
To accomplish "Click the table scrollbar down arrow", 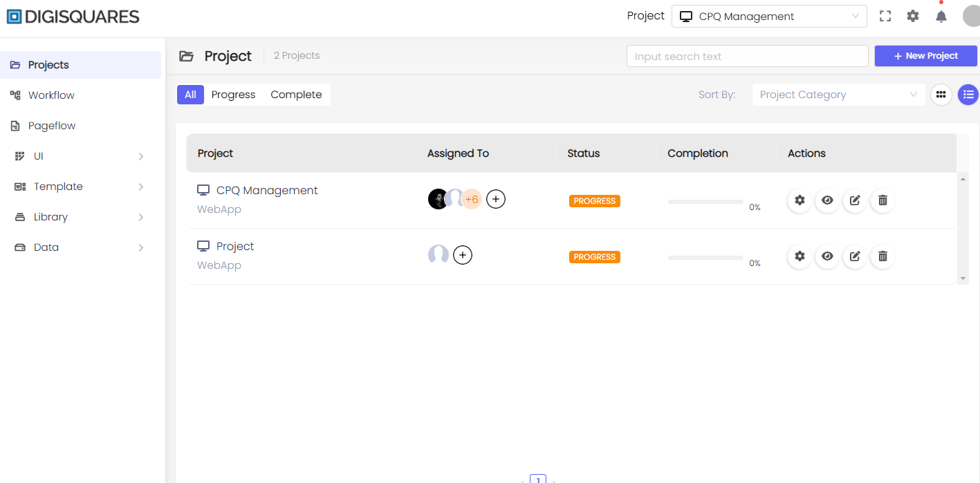I will (963, 278).
